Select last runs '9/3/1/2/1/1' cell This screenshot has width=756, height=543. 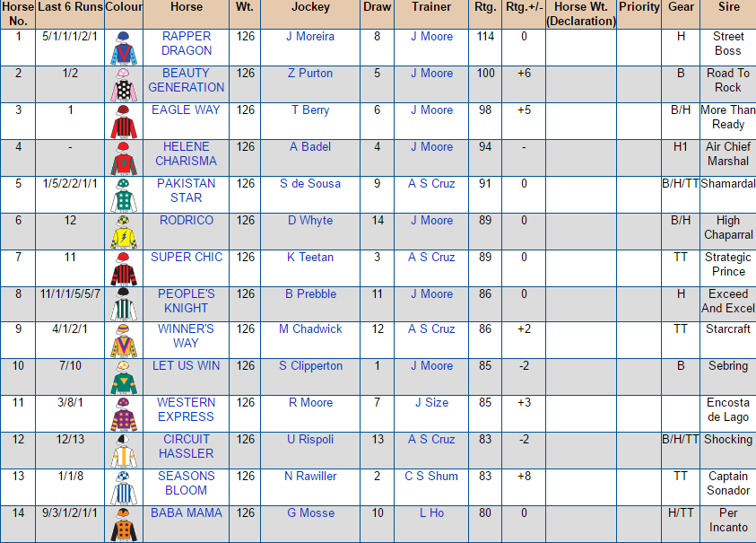tap(70, 513)
